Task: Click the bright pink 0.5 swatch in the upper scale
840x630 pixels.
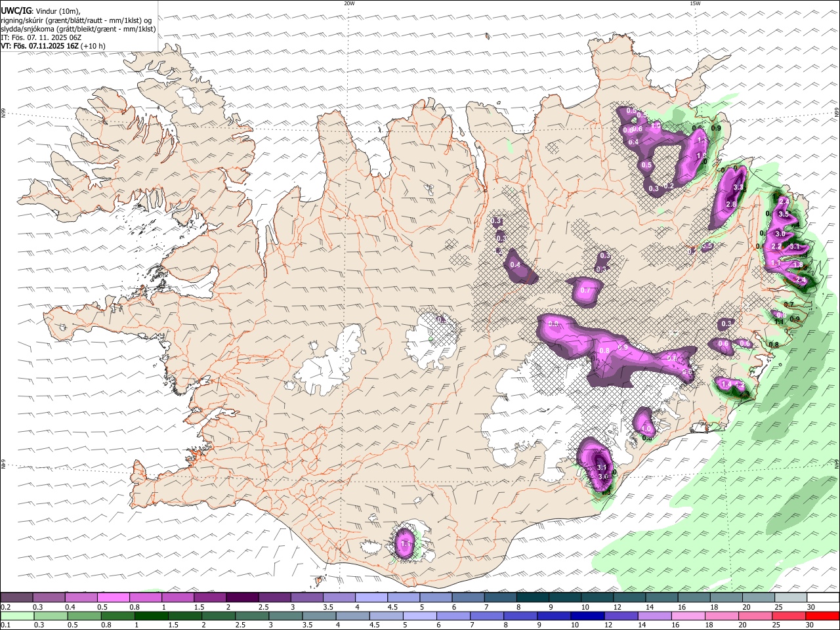Action: coord(113,598)
